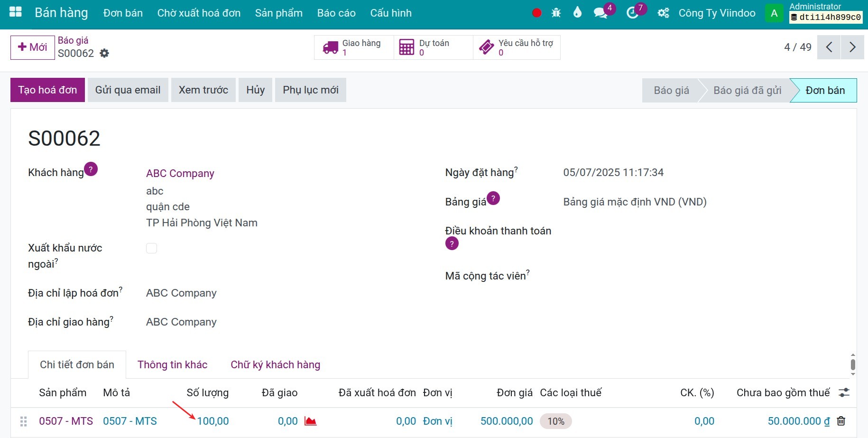The width and height of the screenshot is (868, 438).
Task: Click subtotal 50.000.000 ₫ cell
Action: click(x=799, y=421)
